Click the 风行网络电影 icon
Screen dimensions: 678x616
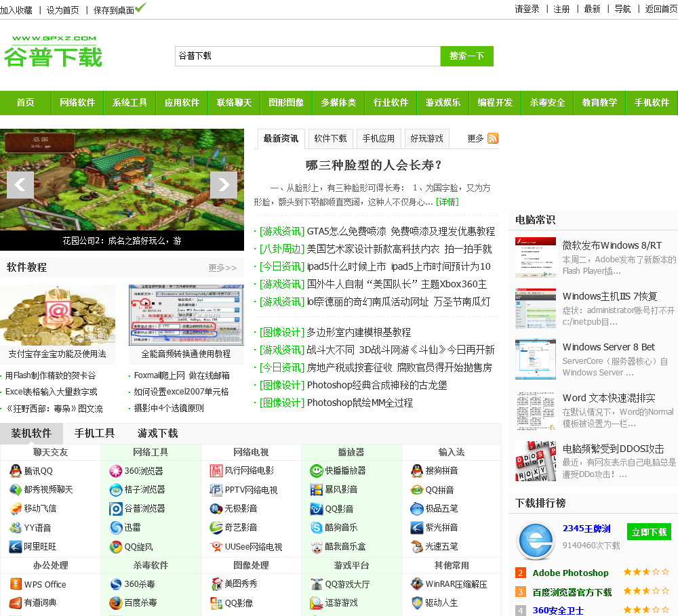(216, 471)
